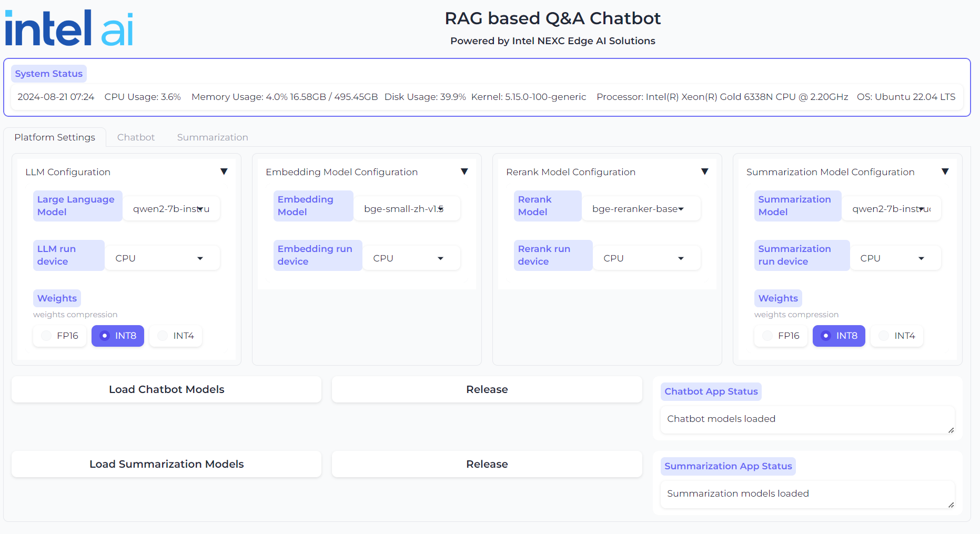
Task: Open the Embedding Model selector
Action: tap(406, 209)
